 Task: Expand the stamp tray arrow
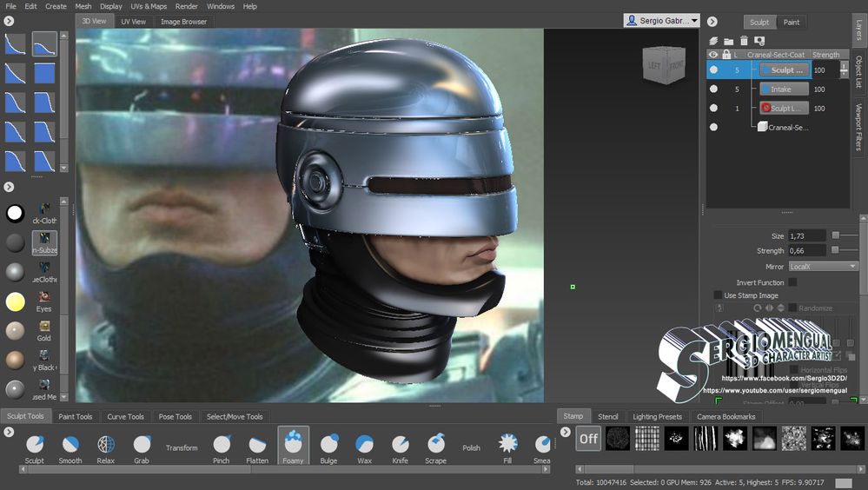(565, 432)
